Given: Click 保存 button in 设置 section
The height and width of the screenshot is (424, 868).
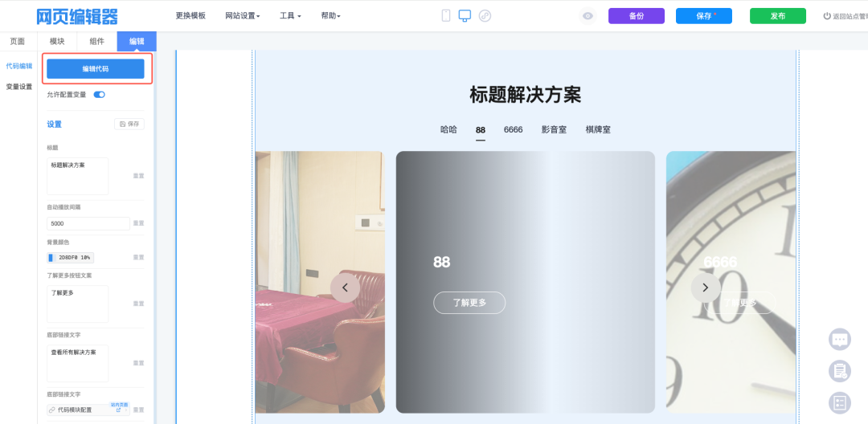Looking at the screenshot, I should click(x=129, y=124).
